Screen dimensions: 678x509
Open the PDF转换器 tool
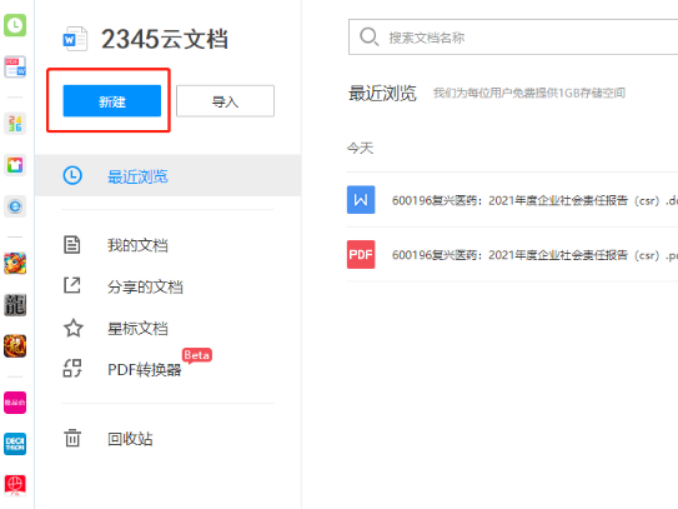click(144, 370)
